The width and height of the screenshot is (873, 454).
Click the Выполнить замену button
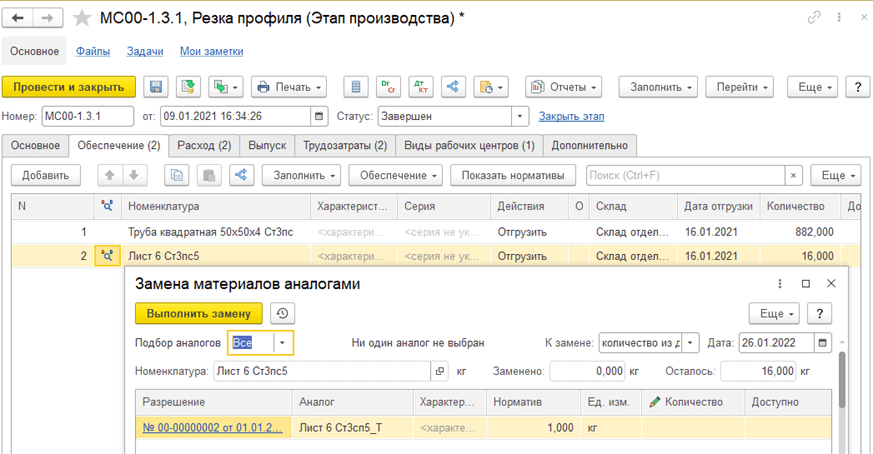click(x=199, y=314)
